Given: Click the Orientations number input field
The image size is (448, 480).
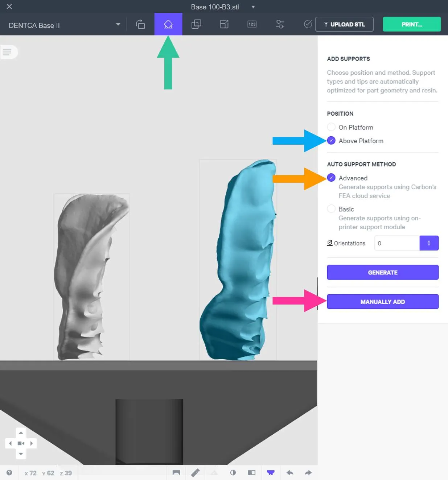Looking at the screenshot, I should click(397, 243).
